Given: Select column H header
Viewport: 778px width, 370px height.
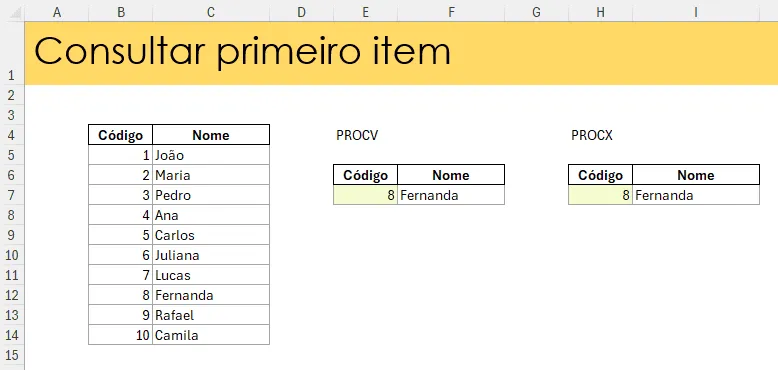Looking at the screenshot, I should pos(600,12).
